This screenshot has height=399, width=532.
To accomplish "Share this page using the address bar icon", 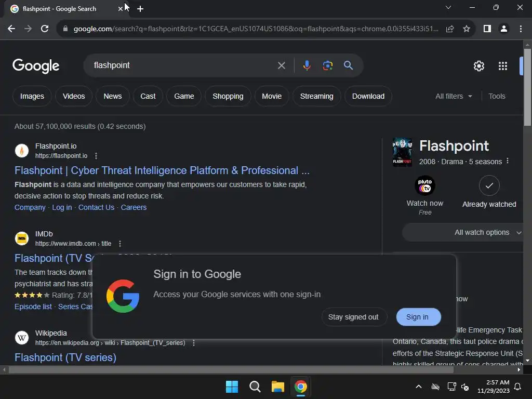I will tap(450, 29).
